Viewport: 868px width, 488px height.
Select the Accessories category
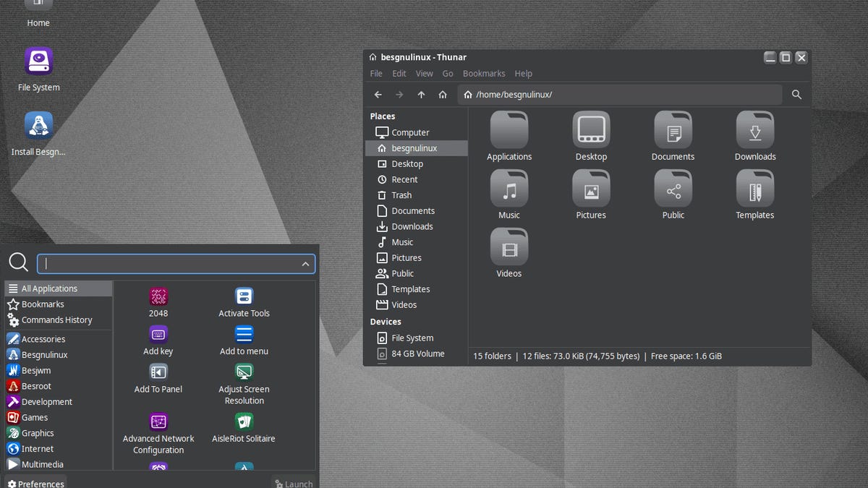click(43, 339)
